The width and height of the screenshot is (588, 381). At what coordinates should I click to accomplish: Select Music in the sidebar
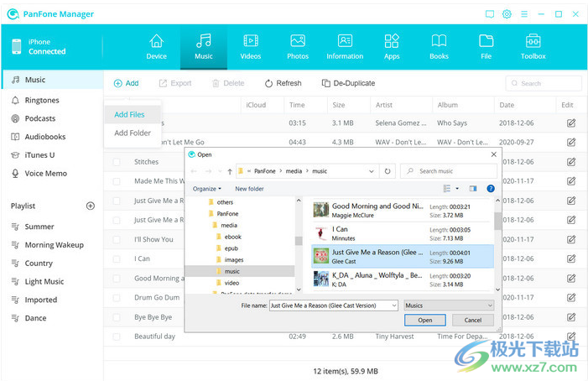[53, 80]
